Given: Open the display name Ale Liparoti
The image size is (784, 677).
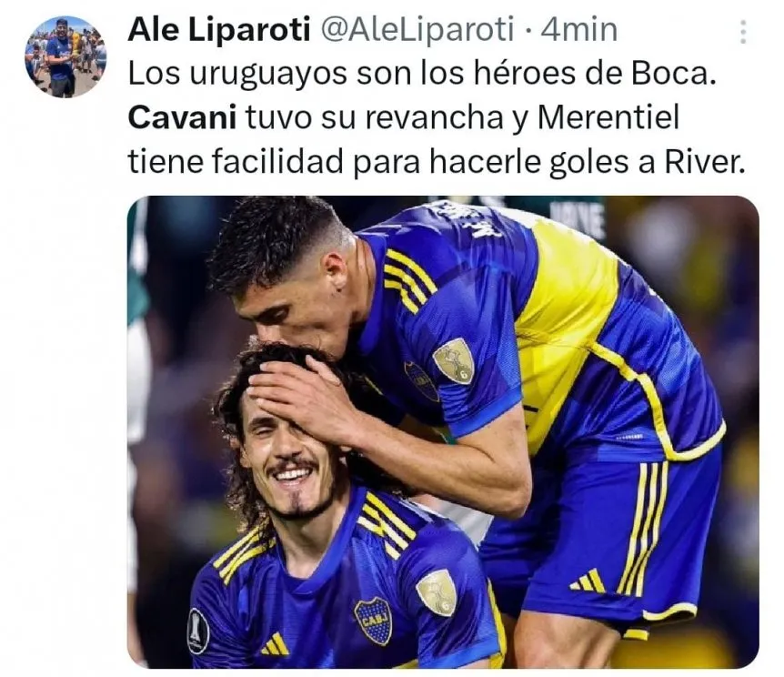Looking at the screenshot, I should 219,29.
